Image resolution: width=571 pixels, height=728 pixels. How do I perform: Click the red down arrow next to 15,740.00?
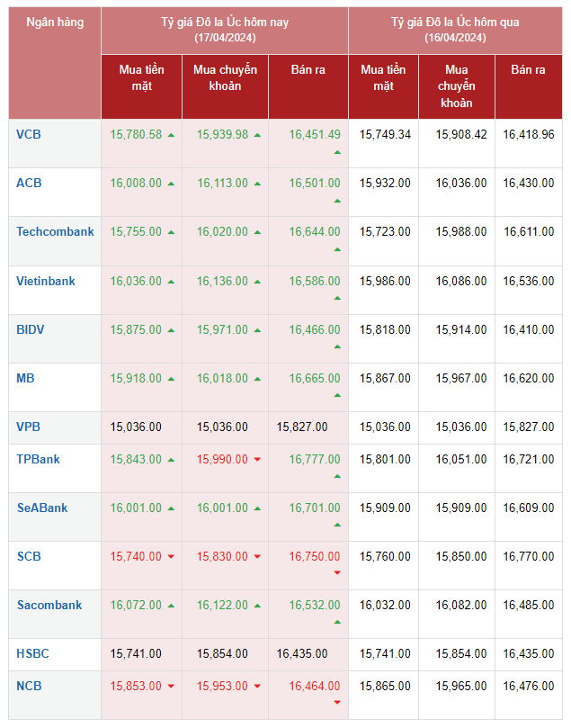point(171,557)
